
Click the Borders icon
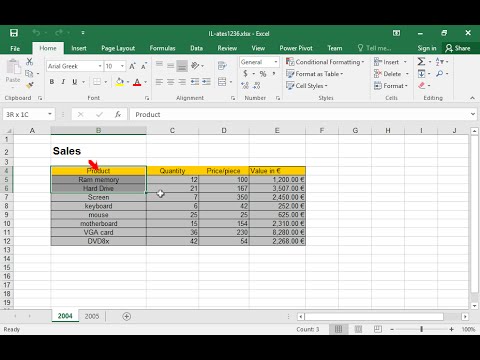[97, 82]
